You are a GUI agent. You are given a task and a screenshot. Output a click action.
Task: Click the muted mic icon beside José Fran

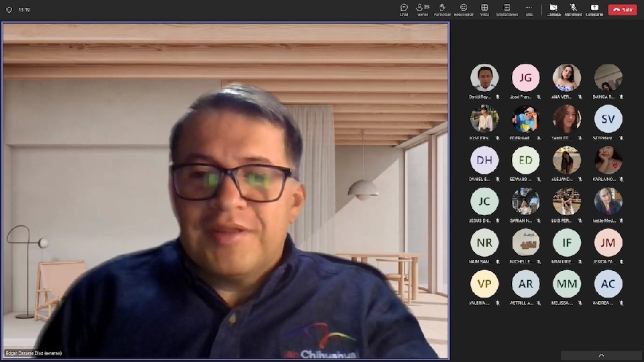tap(539, 97)
